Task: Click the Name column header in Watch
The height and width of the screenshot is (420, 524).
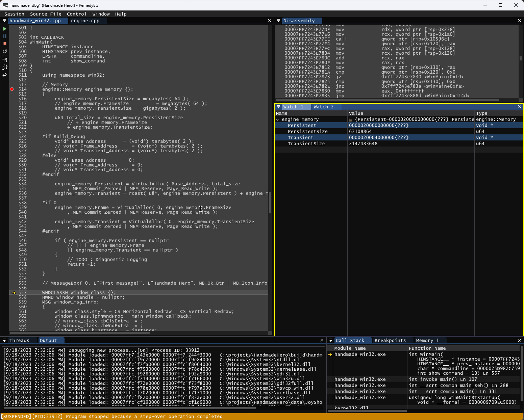Action: [x=311, y=113]
